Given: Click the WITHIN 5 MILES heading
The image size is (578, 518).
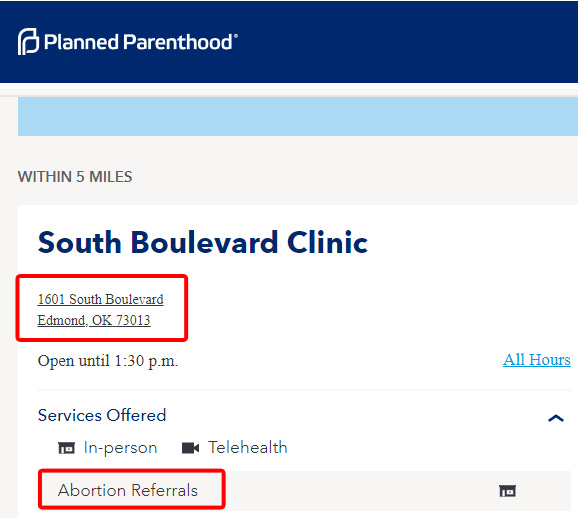Looking at the screenshot, I should click(75, 177).
